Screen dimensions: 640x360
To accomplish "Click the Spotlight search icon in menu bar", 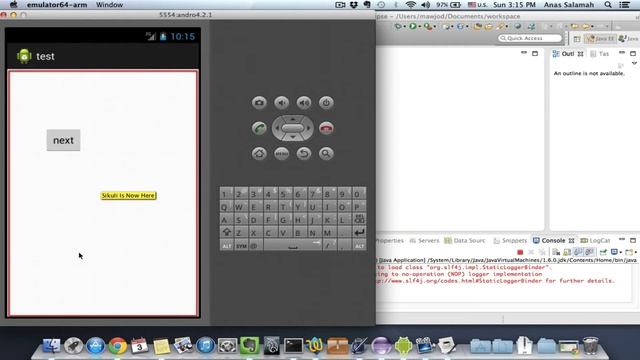I will tap(608, 5).
